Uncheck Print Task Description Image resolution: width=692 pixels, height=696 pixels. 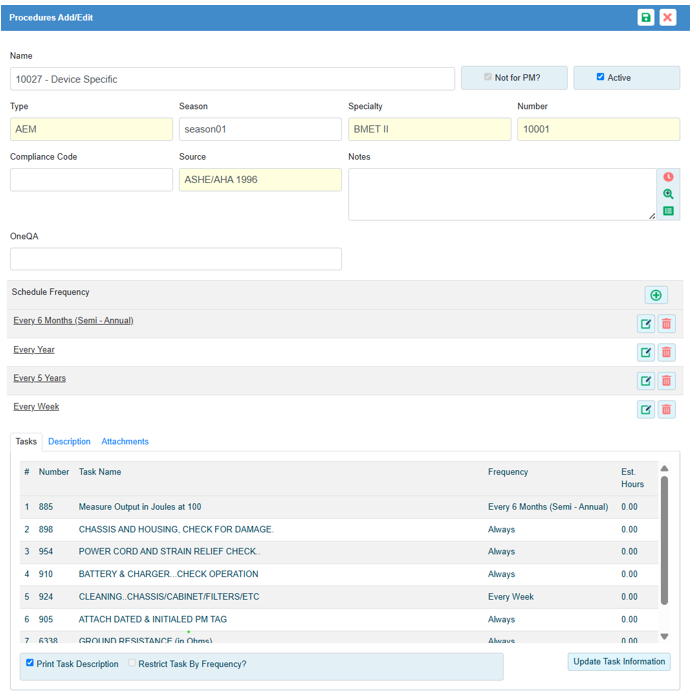[x=30, y=663]
